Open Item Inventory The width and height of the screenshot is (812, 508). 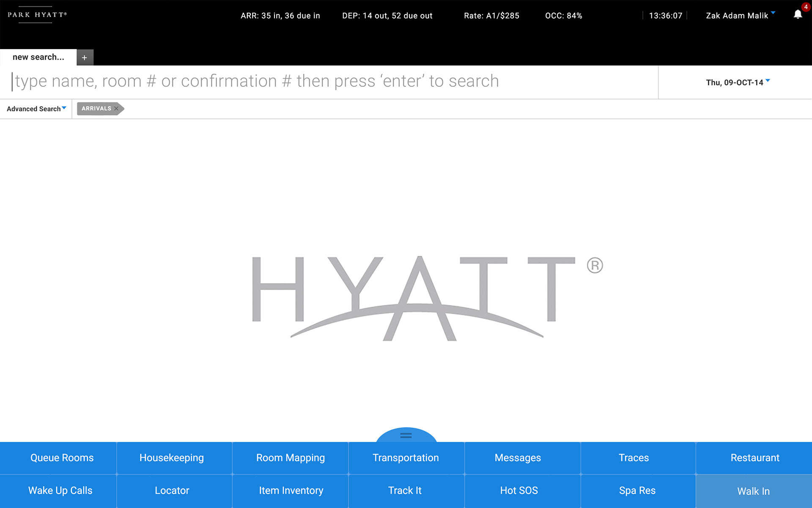pyautogui.click(x=291, y=491)
